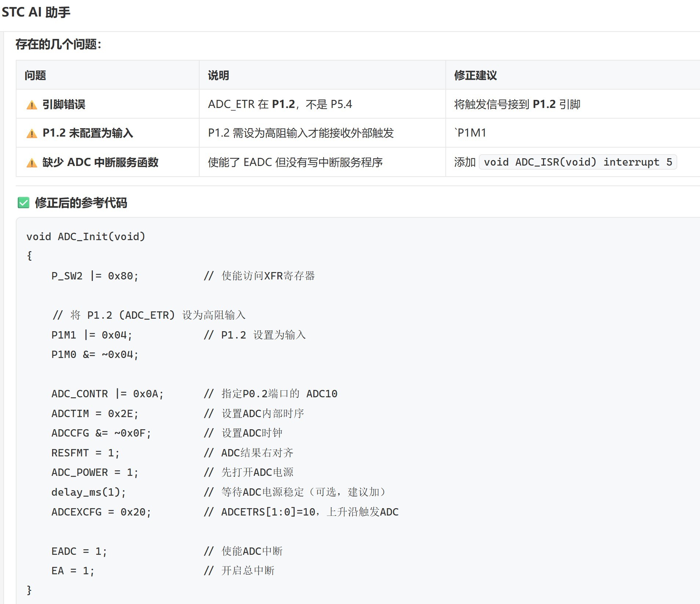Click the code line EADC = 1;
This screenshot has width=700, height=604.
pyautogui.click(x=79, y=551)
